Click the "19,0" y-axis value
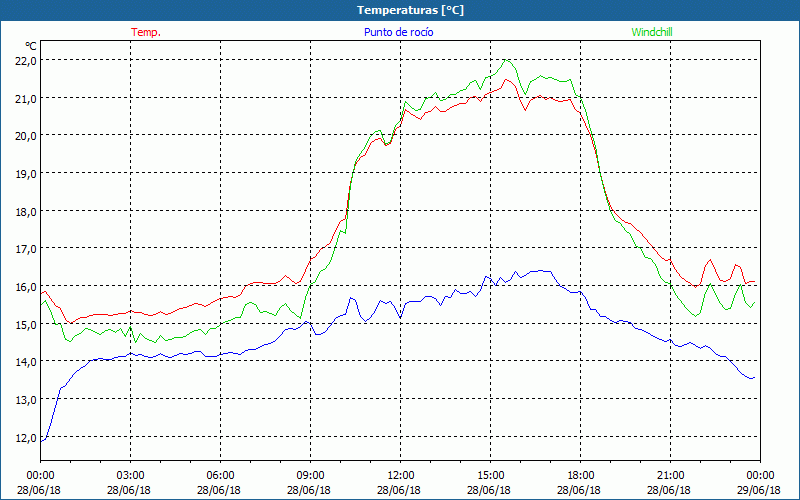Viewport: 800px width, 500px height. coord(27,174)
